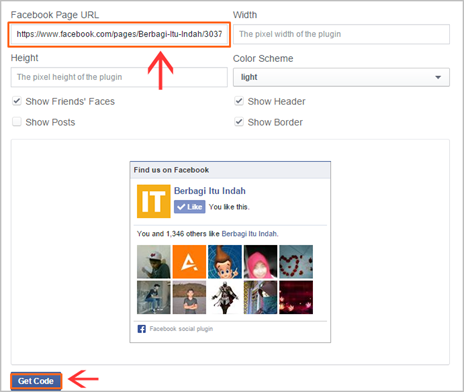
Task: Click the sitting man friend thumbnail
Action: (154, 297)
